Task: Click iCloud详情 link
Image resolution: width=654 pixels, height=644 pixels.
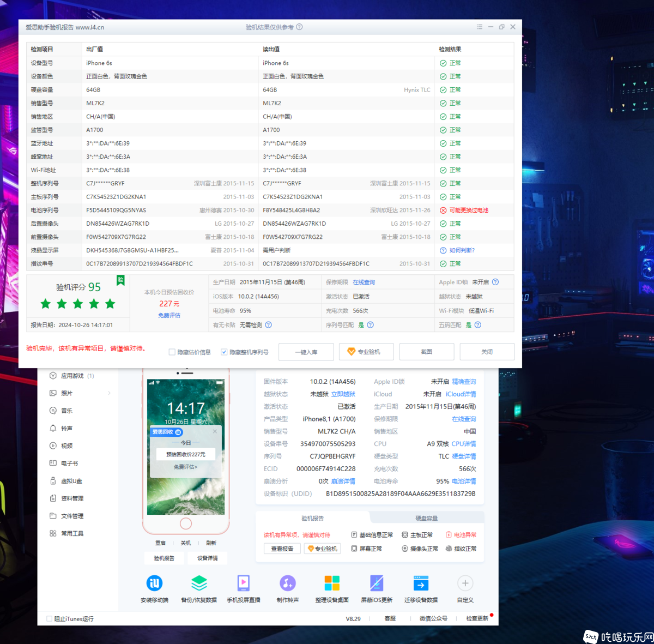Action: 461,394
